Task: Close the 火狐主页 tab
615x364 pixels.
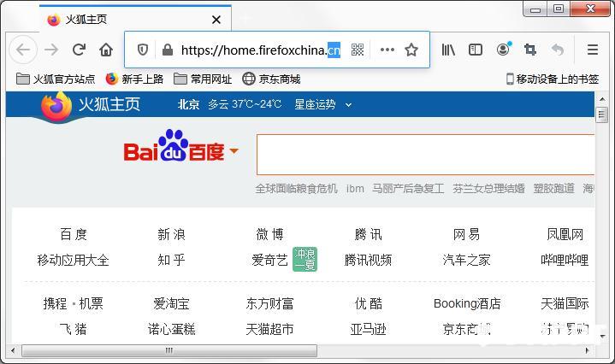Action: pyautogui.click(x=216, y=20)
